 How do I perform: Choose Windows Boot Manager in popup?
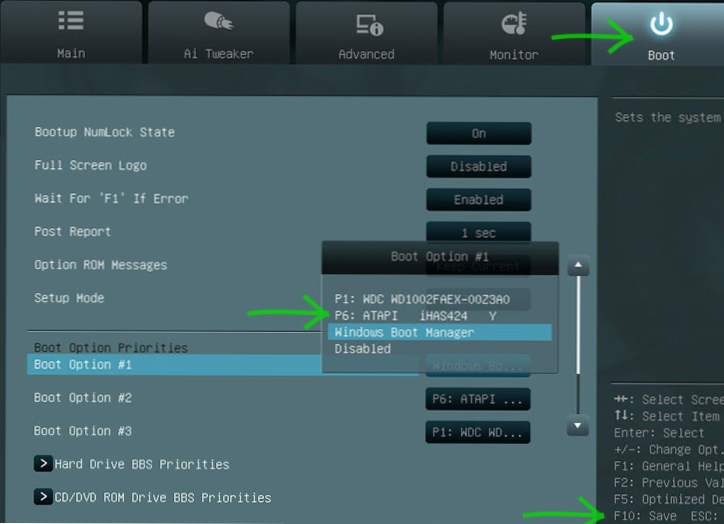coord(440,332)
